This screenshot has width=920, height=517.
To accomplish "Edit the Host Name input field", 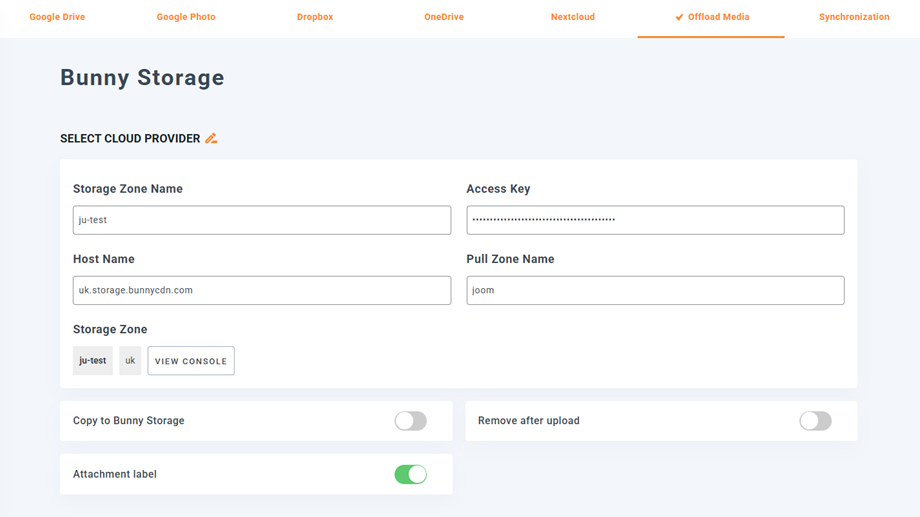I will pos(262,290).
